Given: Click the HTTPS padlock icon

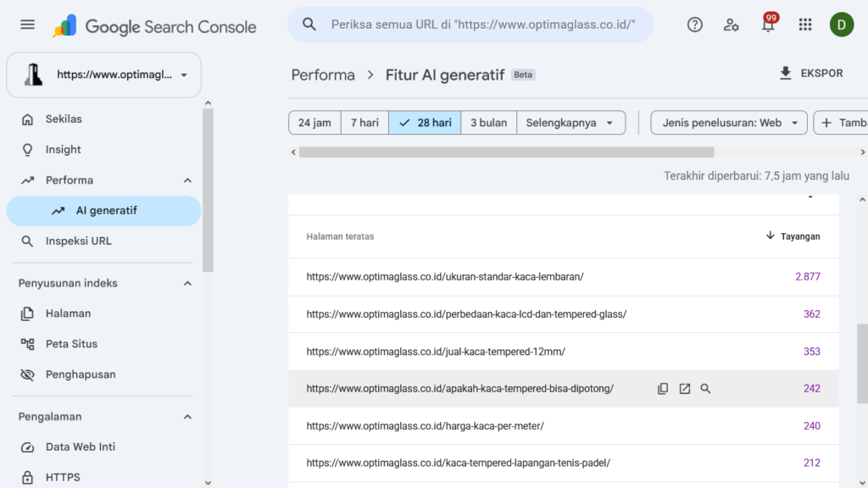Looking at the screenshot, I should (27, 477).
